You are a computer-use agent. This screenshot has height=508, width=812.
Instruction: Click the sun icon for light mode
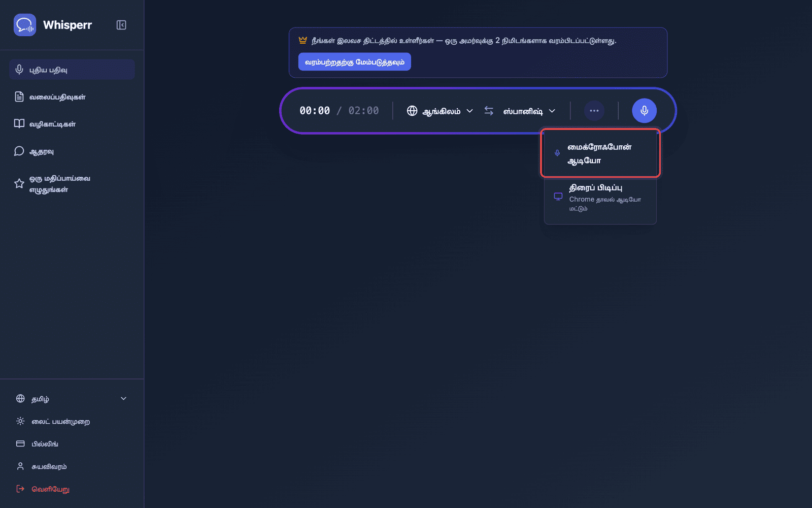pyautogui.click(x=20, y=421)
